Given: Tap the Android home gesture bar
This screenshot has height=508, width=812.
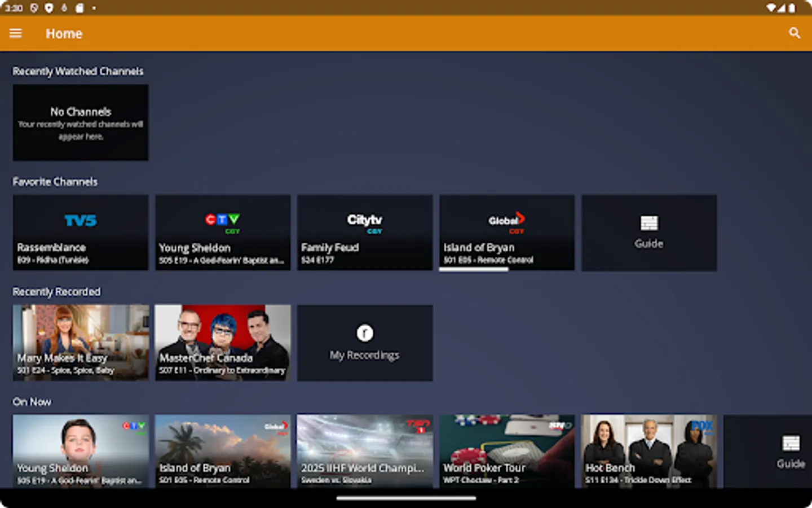Looking at the screenshot, I should point(405,498).
